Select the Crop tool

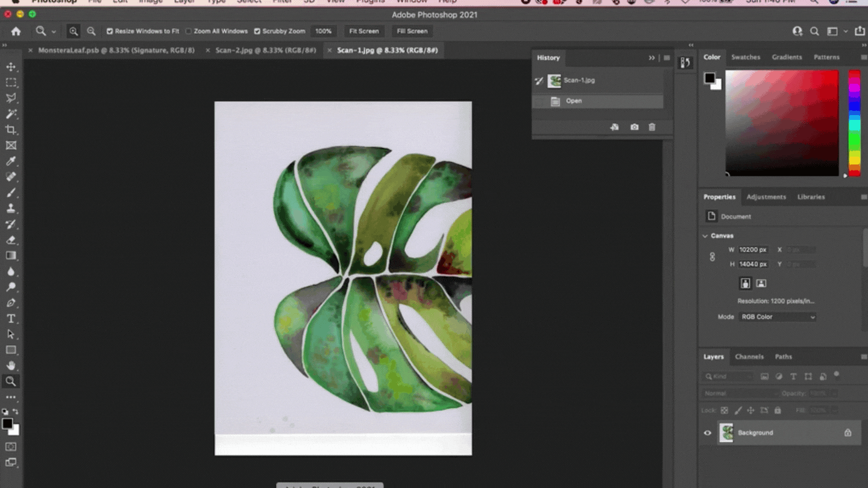pos(11,130)
